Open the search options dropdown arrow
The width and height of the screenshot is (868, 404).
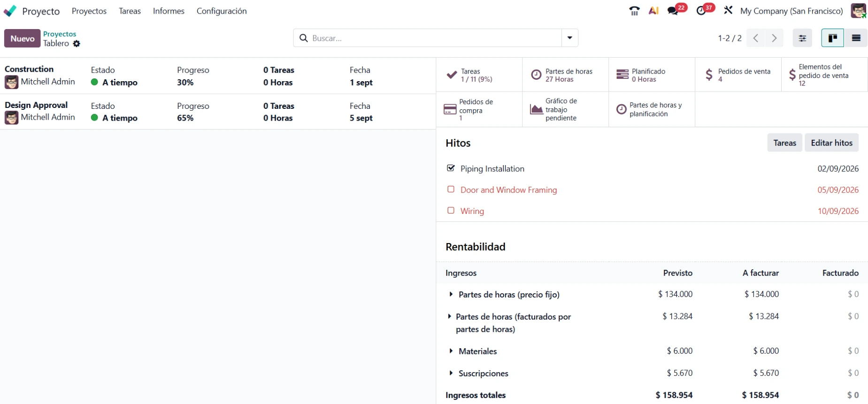[570, 38]
